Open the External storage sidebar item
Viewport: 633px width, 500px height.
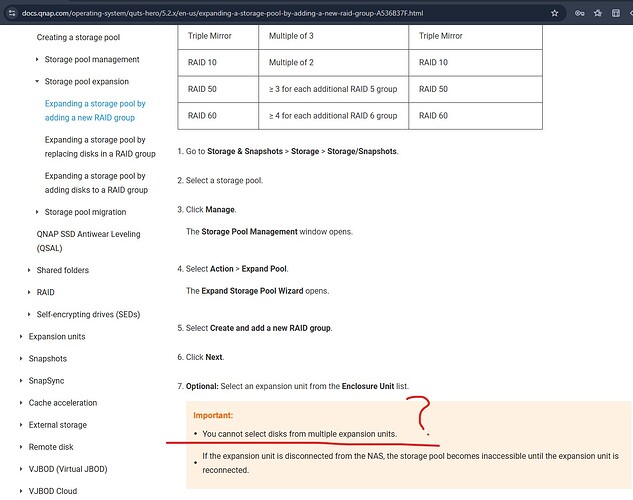click(57, 425)
